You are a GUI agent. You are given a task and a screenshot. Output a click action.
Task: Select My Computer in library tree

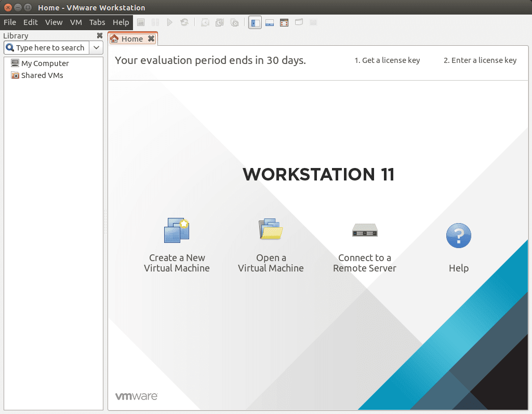(x=39, y=63)
